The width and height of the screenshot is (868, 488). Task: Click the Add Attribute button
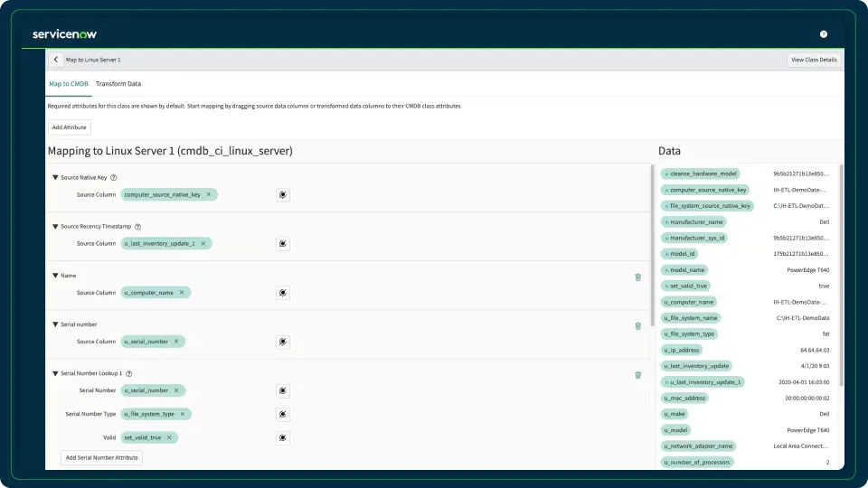click(x=70, y=127)
